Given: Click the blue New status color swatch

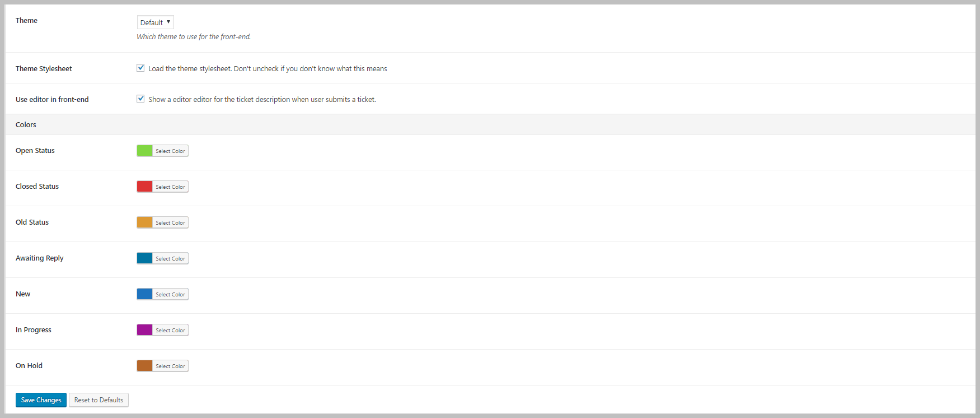Looking at the screenshot, I should (x=145, y=294).
